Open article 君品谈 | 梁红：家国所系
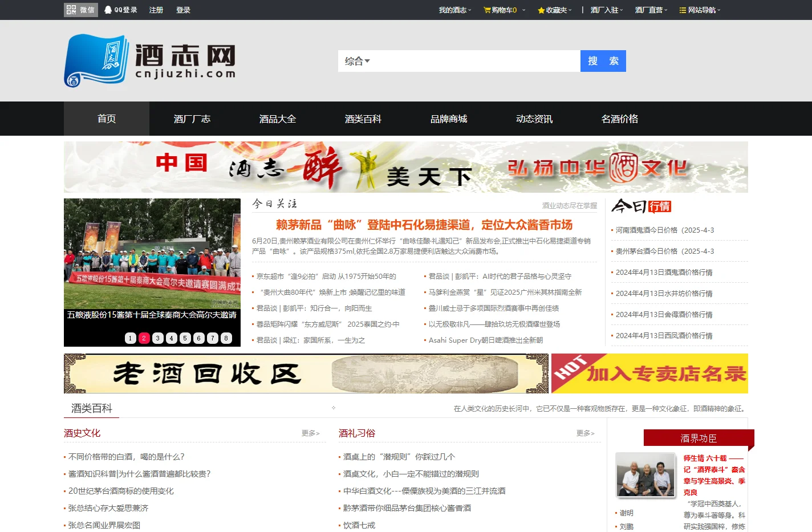812x532 pixels. click(311, 340)
